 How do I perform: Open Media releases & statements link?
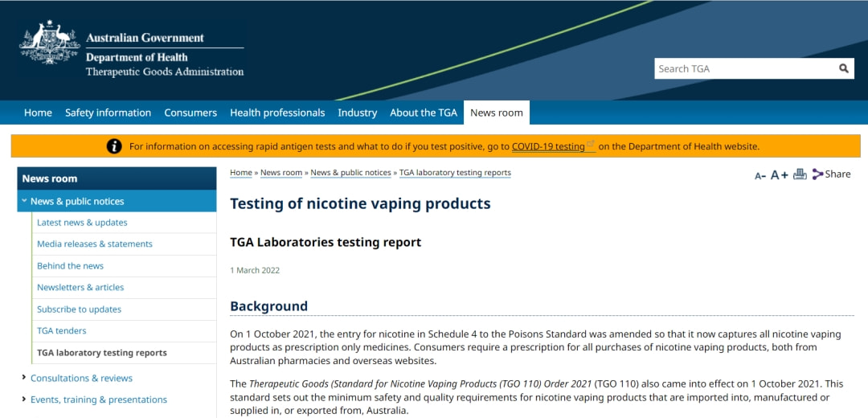pyautogui.click(x=94, y=244)
